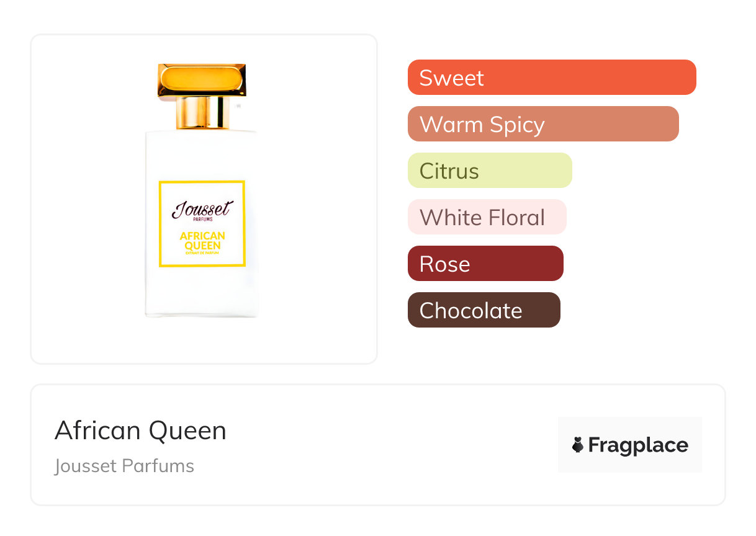Click the Fragplace wordmark text
Viewport: 756px width, 536px height.
pos(638,445)
